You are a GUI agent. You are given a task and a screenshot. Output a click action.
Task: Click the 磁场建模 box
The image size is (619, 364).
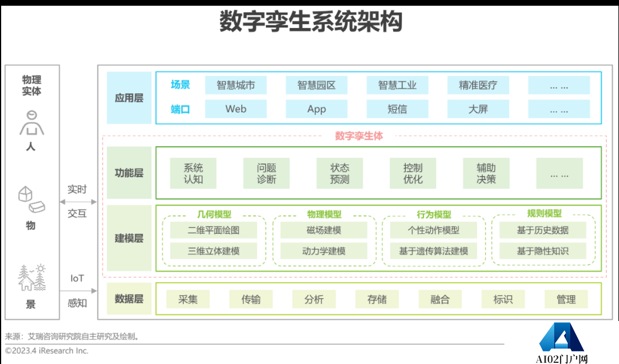click(324, 230)
